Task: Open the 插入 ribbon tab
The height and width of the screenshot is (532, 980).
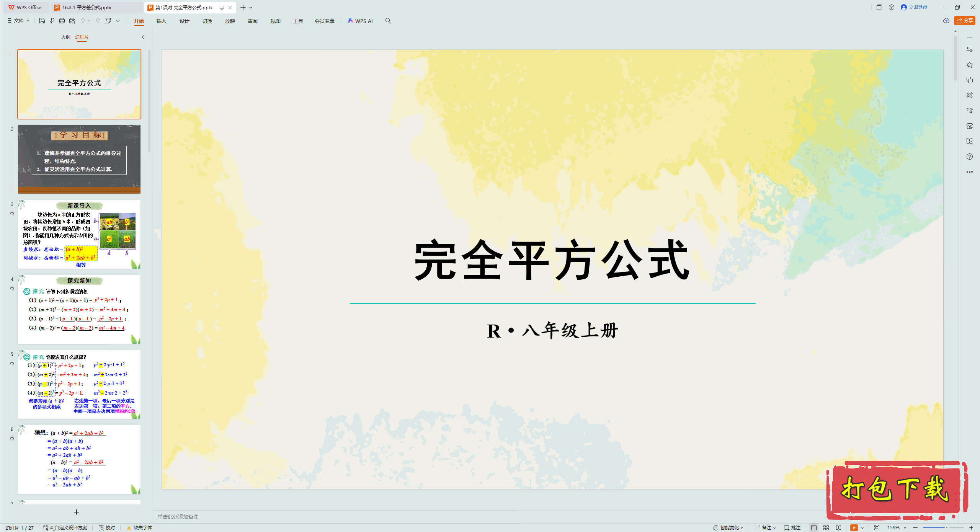Action: [161, 21]
